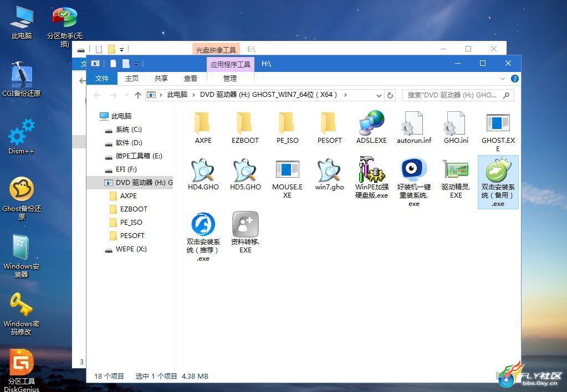Select MOUSE.EXE file icon
The width and height of the screenshot is (567, 392).
point(287,179)
